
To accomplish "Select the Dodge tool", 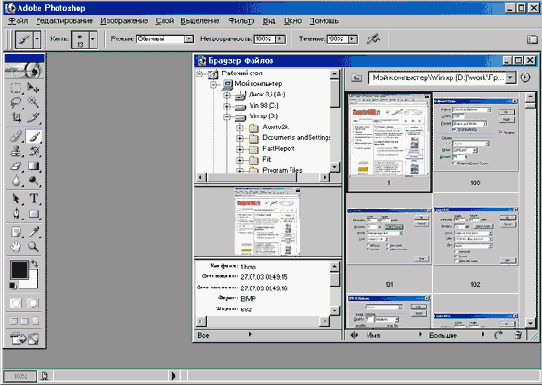I will (x=34, y=181).
